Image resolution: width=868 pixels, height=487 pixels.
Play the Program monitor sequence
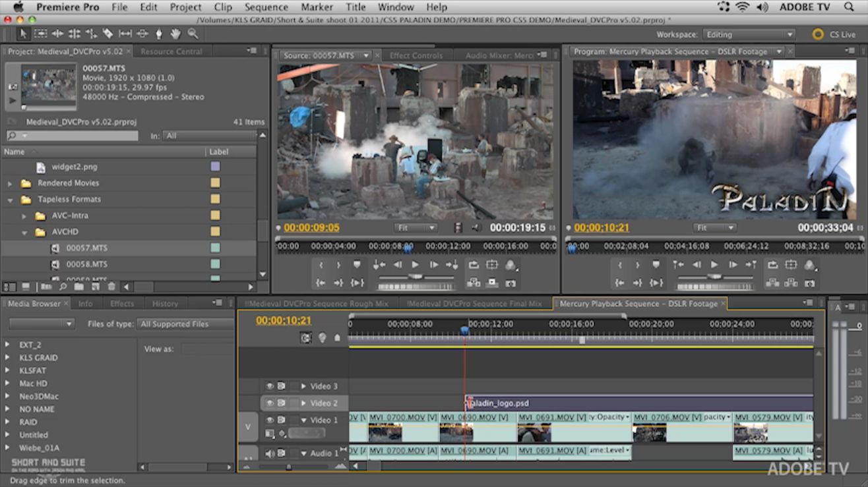coord(714,265)
